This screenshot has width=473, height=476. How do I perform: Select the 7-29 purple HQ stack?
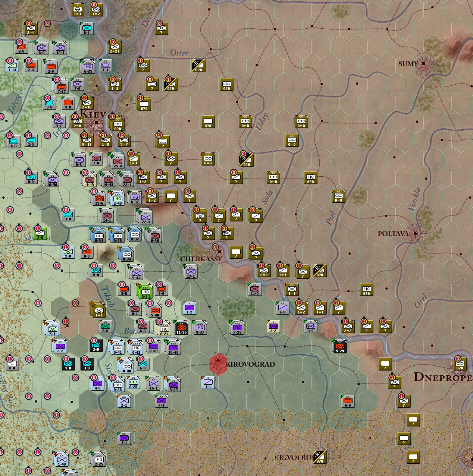(x=237, y=328)
